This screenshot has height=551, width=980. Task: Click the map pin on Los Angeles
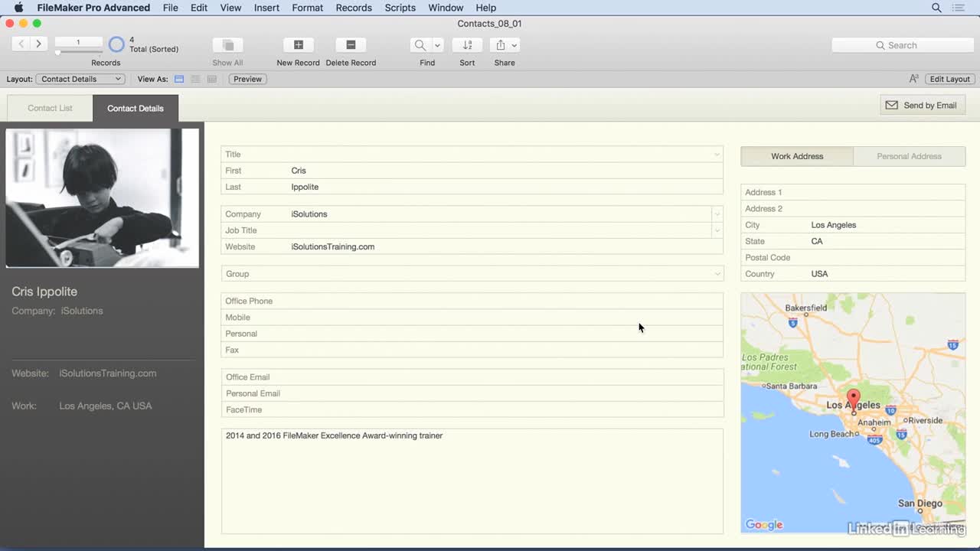(x=854, y=401)
